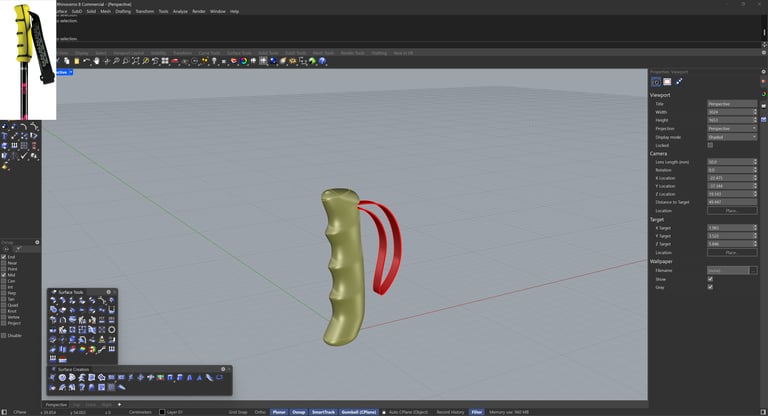768x416 pixels.
Task: Click the green-red picture icon in Surface Creation
Action: 160,377
